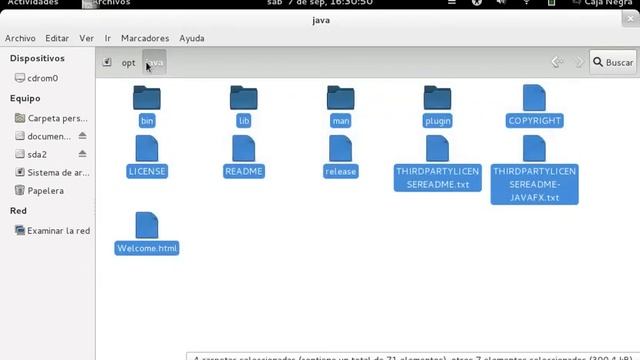Click the clock date in top bar
640x360 pixels.
[x=320, y=3]
